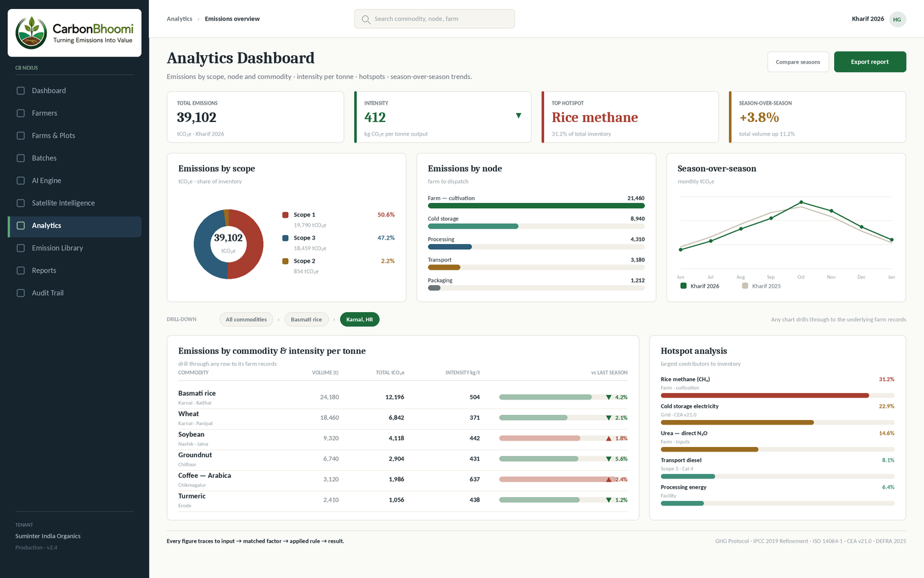Click Groundnut down-trend triangle
This screenshot has width=924, height=578.
point(609,459)
